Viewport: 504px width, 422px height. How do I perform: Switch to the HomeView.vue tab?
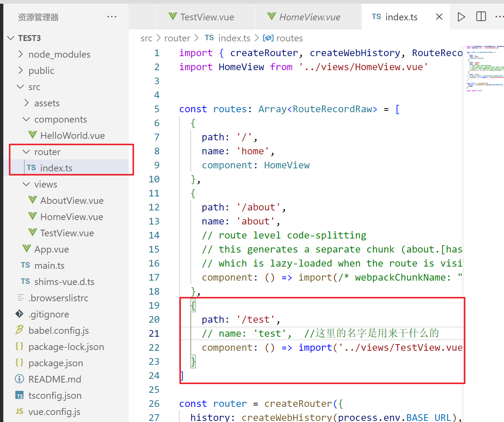coord(309,17)
